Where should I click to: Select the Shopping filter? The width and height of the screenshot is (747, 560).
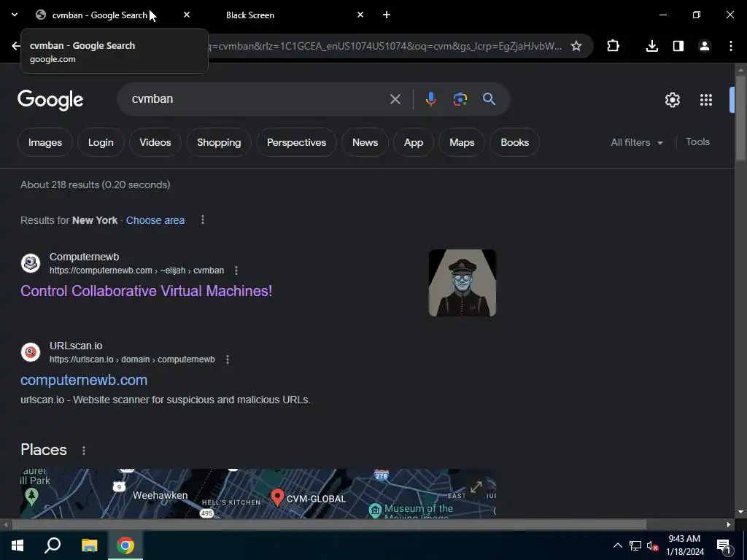(x=219, y=142)
